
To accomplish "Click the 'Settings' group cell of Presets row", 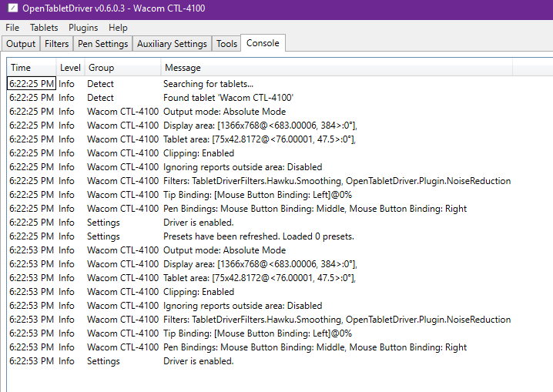I will click(x=103, y=236).
